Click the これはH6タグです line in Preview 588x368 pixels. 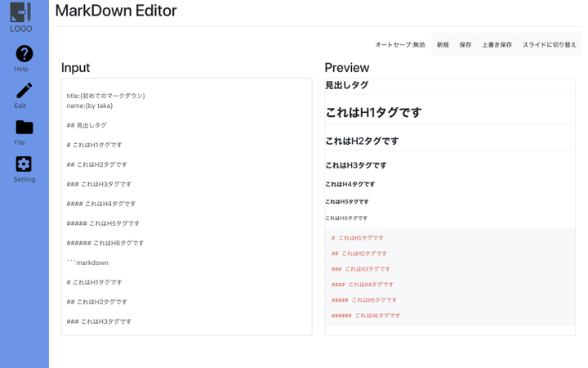click(x=346, y=218)
